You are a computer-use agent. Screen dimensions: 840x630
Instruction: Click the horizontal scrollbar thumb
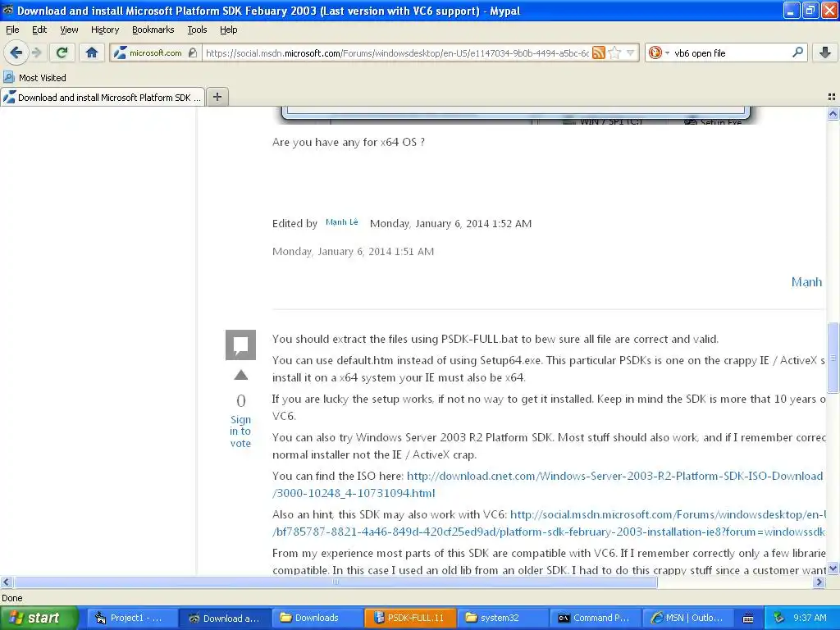pos(336,582)
